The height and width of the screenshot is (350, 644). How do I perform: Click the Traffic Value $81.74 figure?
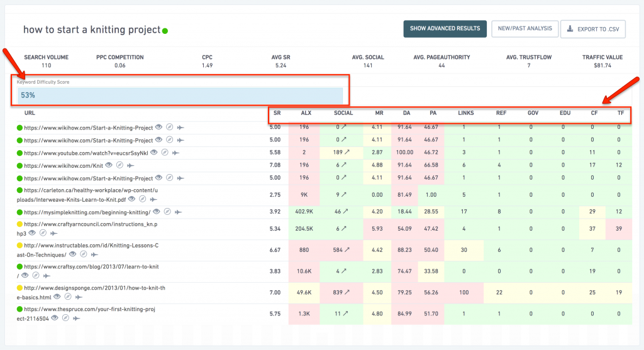click(602, 65)
